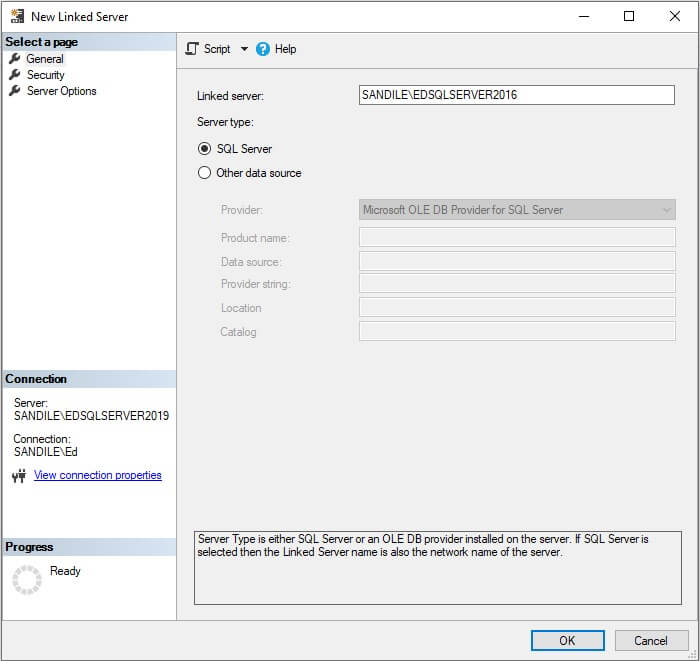Click the wrench icon beside Server Options
Image resolution: width=700 pixels, height=661 pixels.
pyautogui.click(x=15, y=91)
